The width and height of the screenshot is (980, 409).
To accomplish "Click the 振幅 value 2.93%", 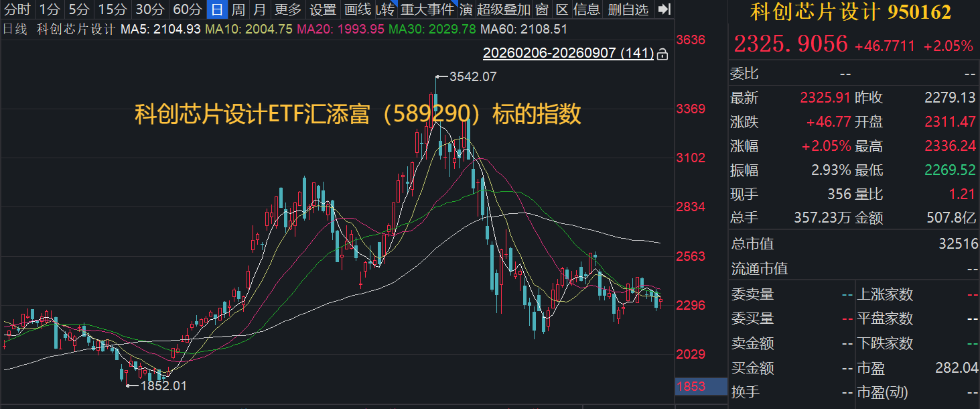I will tap(831, 170).
